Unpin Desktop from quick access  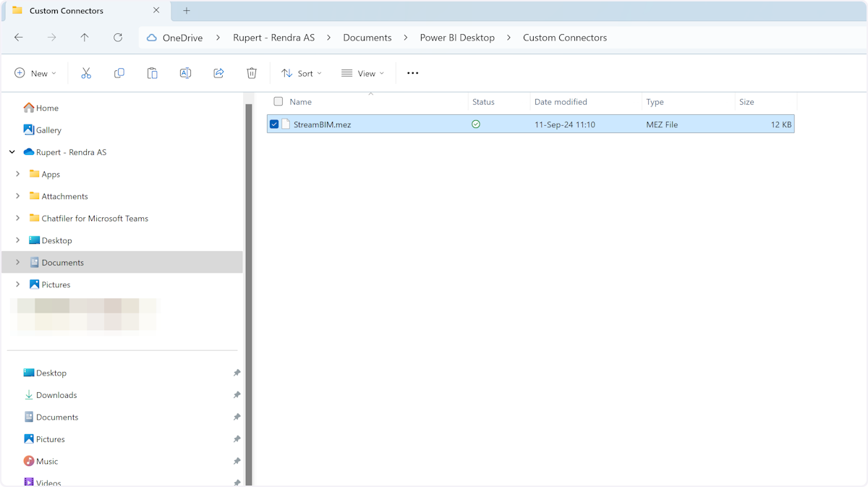tap(237, 373)
